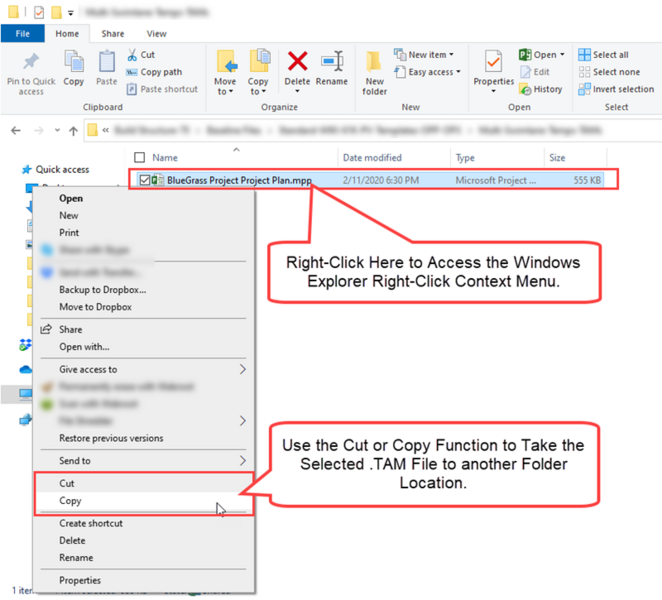Expand the Properties dropdown arrow

tap(494, 91)
